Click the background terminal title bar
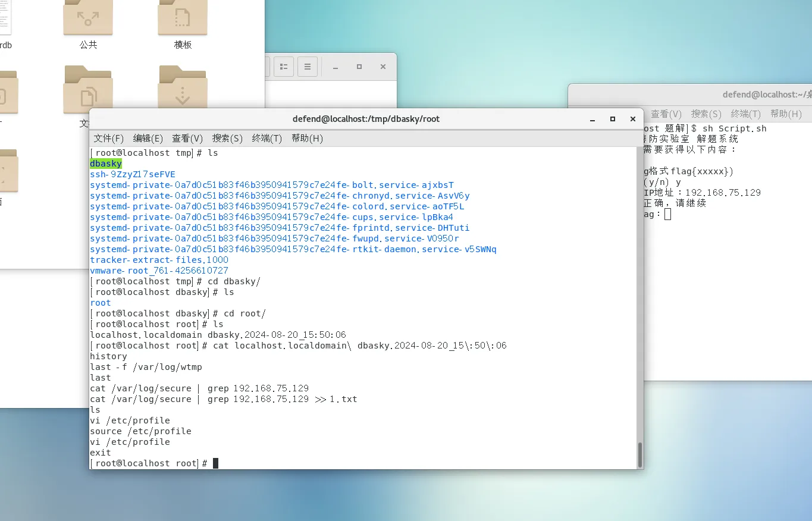The image size is (812, 521). click(690, 94)
